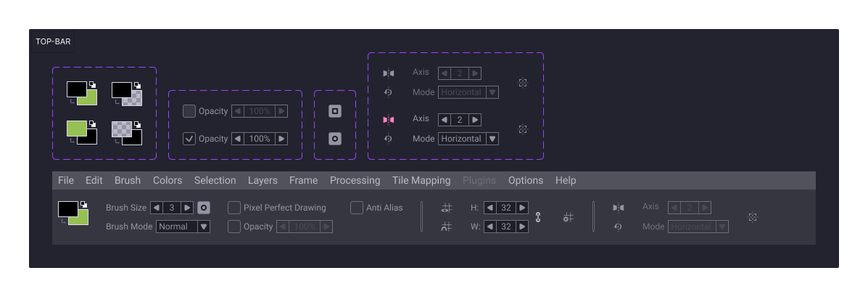Open the Tile Mapping menu

(422, 180)
